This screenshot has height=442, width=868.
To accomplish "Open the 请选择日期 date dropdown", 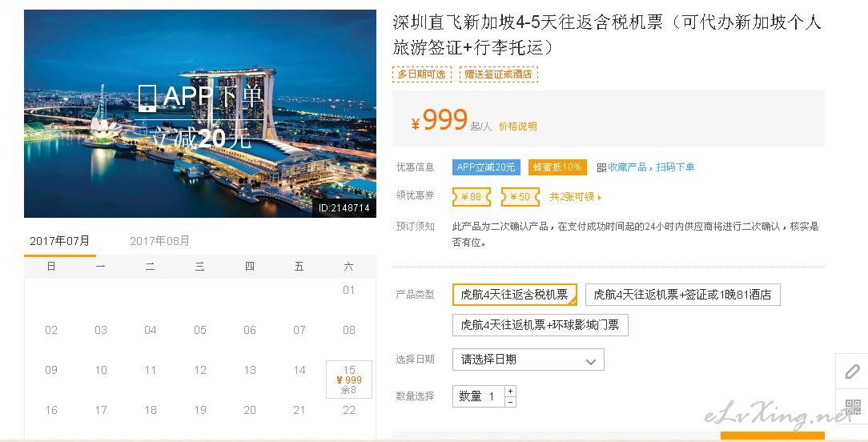I will coord(528,360).
